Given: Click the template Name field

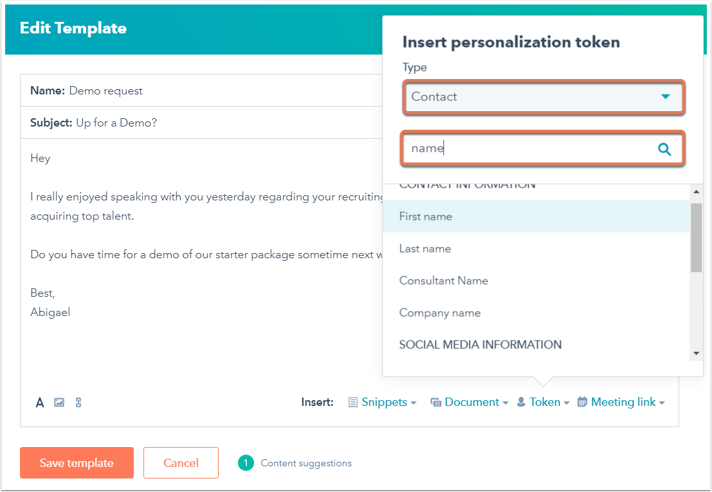Looking at the screenshot, I should [x=202, y=91].
